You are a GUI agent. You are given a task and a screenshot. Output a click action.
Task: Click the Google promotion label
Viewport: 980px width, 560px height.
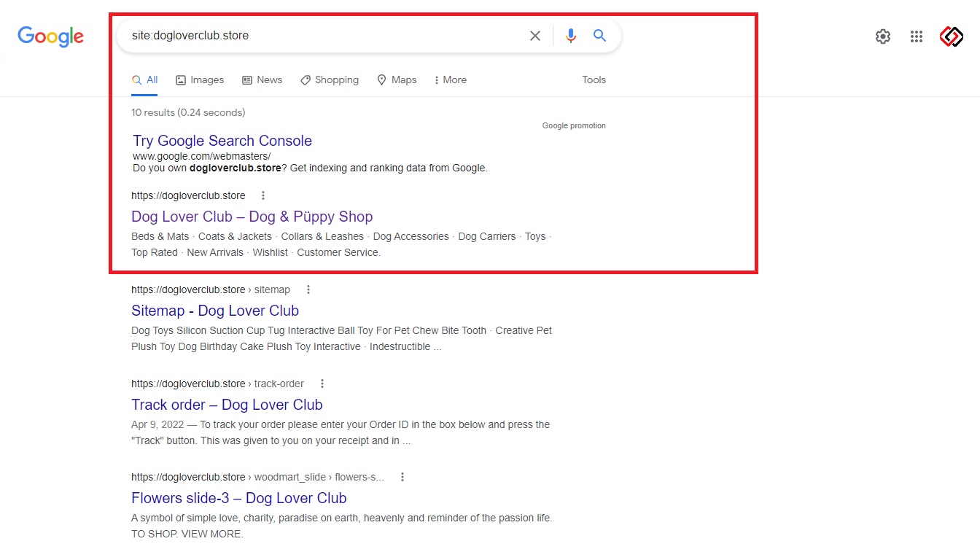574,125
